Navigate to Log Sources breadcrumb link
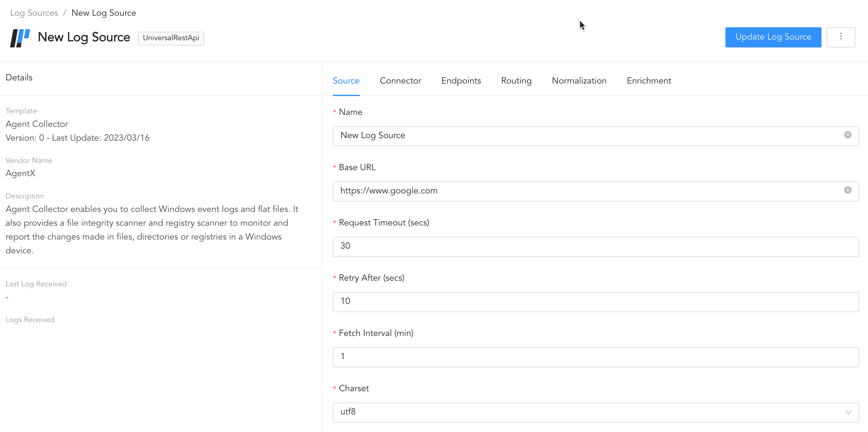868x432 pixels. click(34, 13)
